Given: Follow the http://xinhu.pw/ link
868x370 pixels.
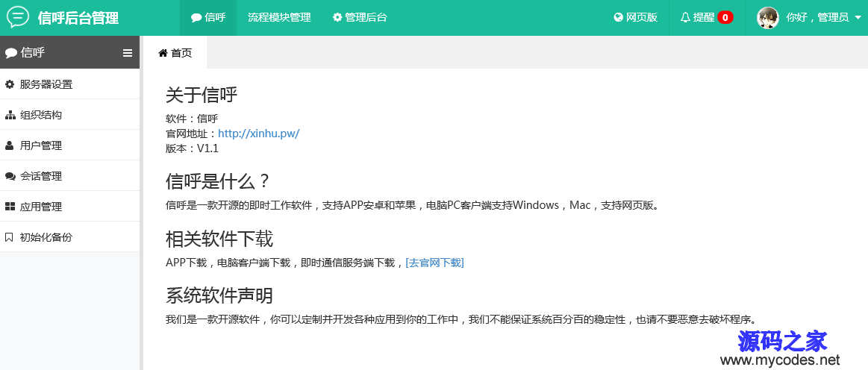Looking at the screenshot, I should click(x=258, y=134).
